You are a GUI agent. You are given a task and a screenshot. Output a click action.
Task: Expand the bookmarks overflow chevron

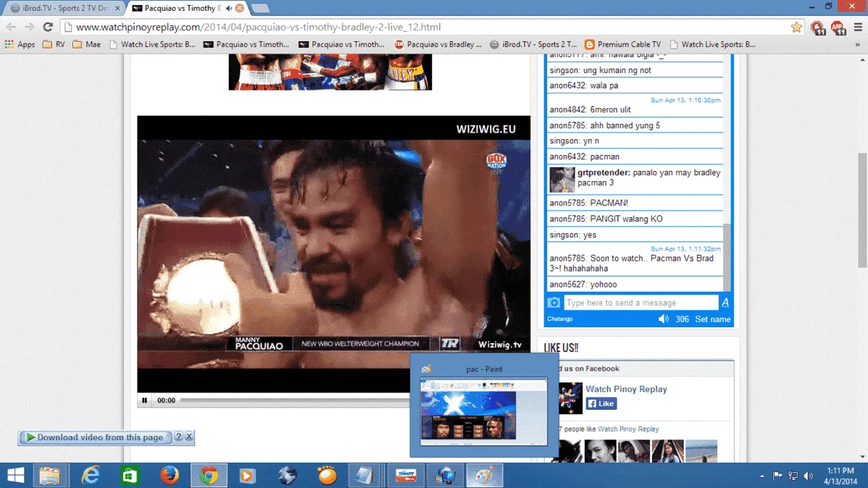click(857, 44)
